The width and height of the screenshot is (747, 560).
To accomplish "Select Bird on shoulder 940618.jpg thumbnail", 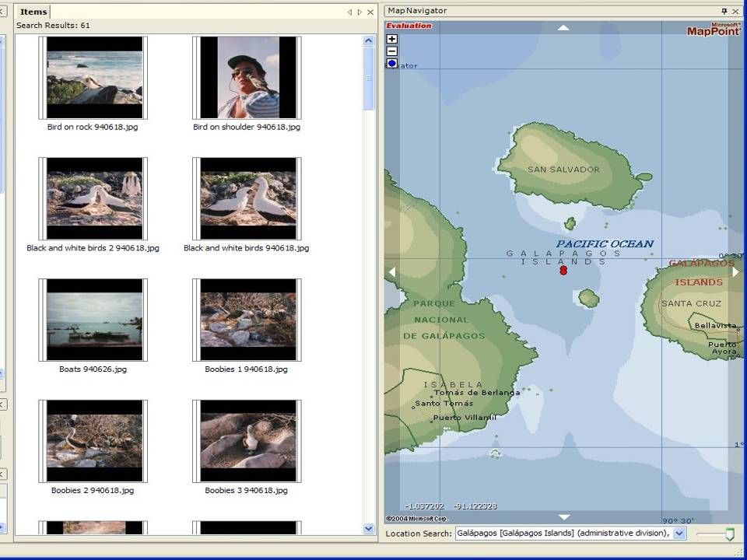I will point(247,78).
